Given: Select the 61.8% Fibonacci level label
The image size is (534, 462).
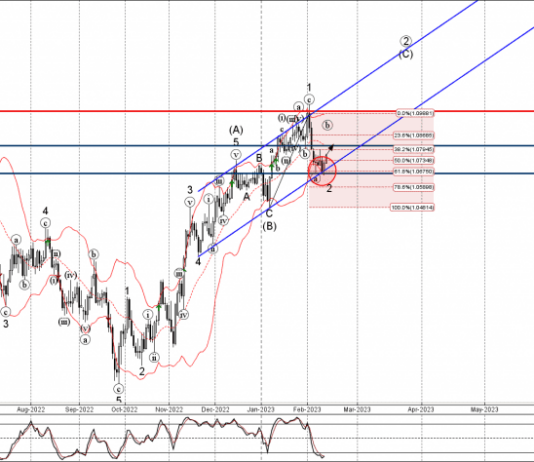Looking at the screenshot, I should (414, 172).
